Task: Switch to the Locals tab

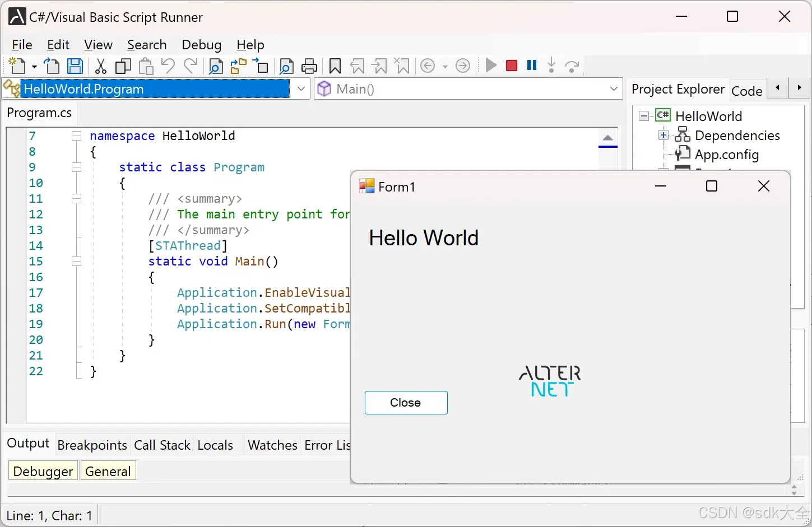Action: [215, 445]
